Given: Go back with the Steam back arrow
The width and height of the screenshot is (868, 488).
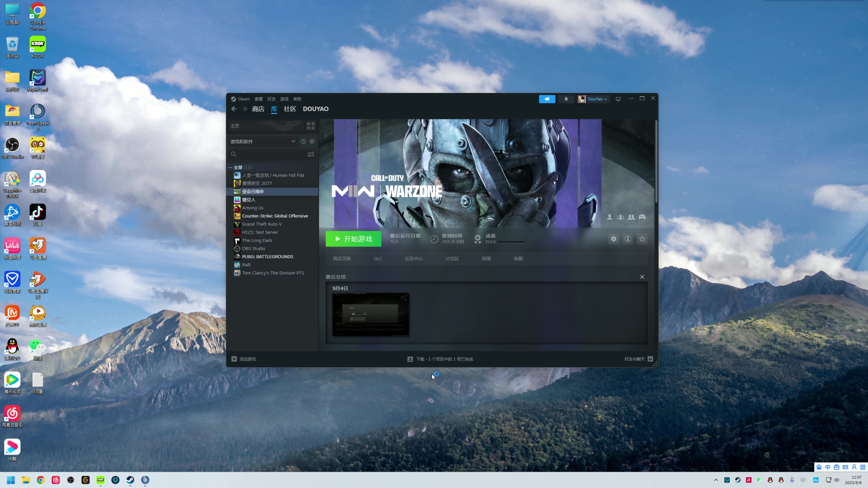Looking at the screenshot, I should [234, 109].
